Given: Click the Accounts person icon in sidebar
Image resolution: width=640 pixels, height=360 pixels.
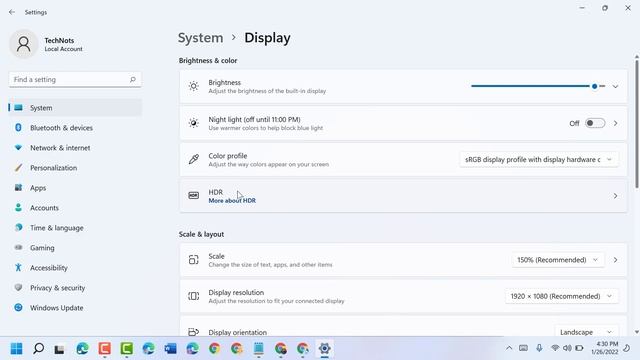Looking at the screenshot, I should coord(18,208).
